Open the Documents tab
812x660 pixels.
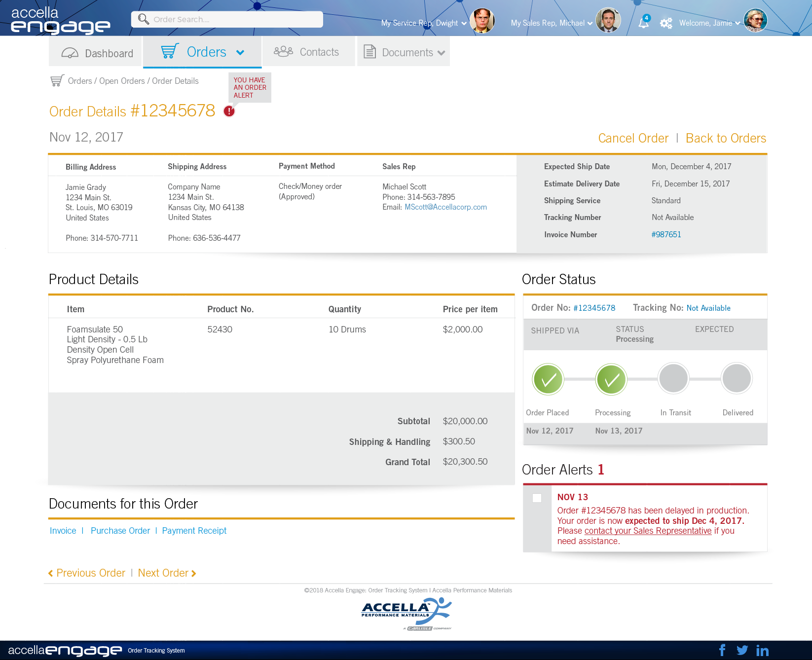[404, 51]
